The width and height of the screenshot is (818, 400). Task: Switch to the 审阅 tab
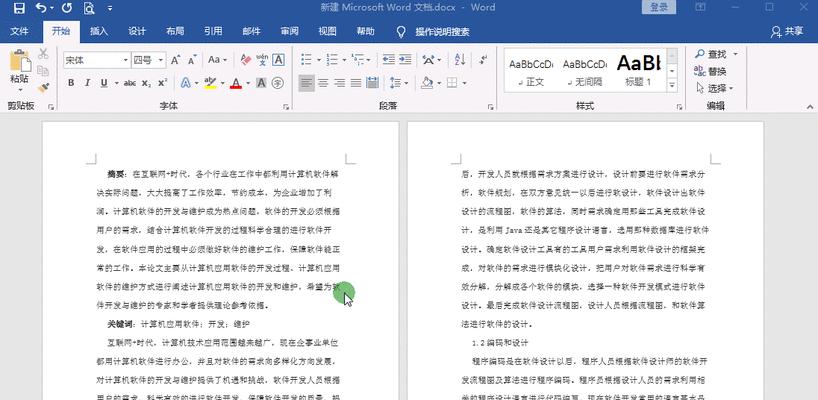coord(289,31)
